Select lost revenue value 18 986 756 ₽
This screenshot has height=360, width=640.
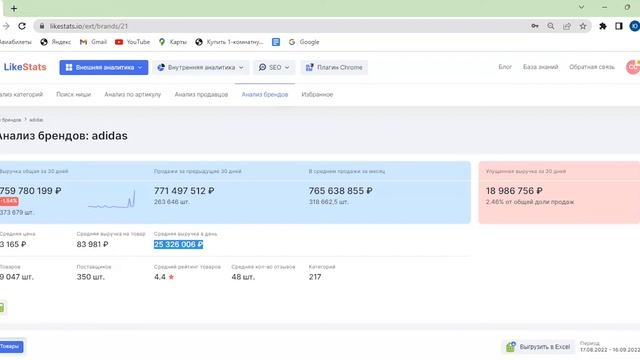pos(514,191)
